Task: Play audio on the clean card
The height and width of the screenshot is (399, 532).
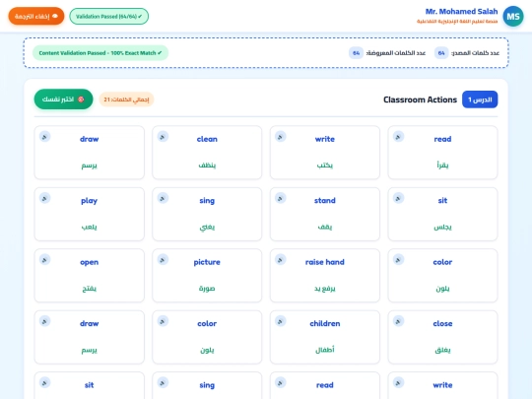Action: pos(163,137)
